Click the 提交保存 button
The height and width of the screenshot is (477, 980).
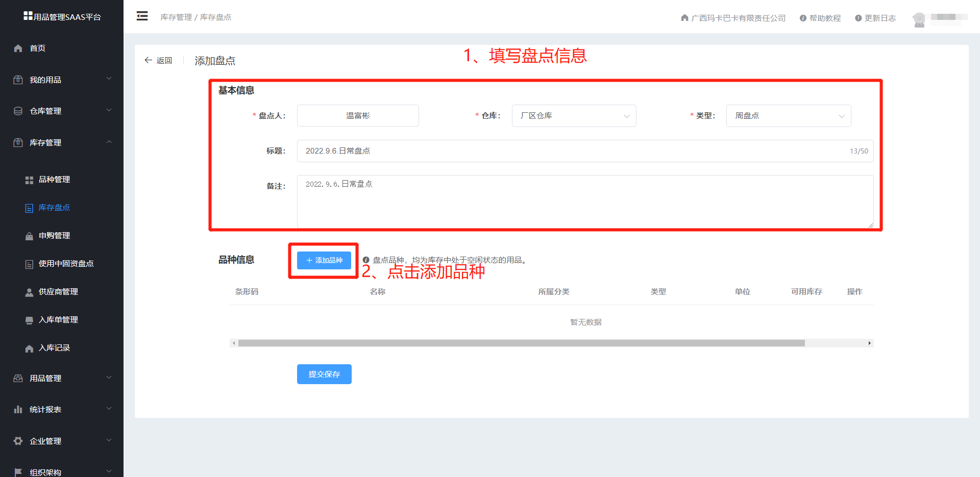click(324, 374)
